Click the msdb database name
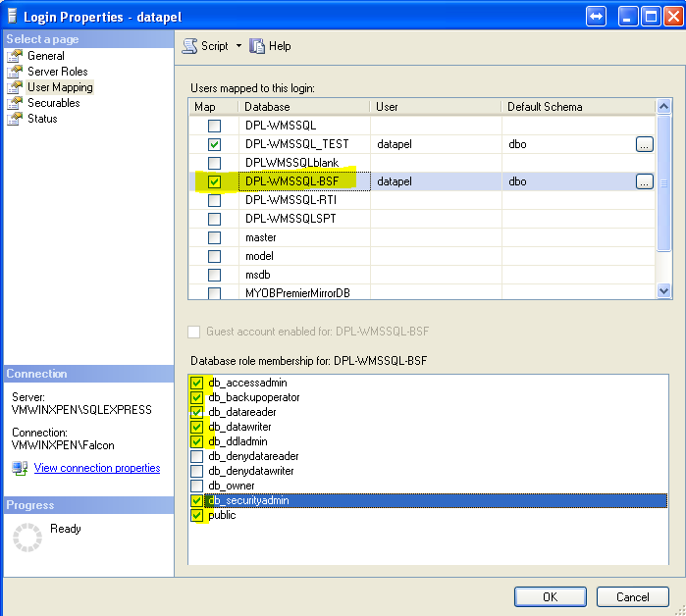Viewport: 686px width, 616px height. tap(258, 275)
